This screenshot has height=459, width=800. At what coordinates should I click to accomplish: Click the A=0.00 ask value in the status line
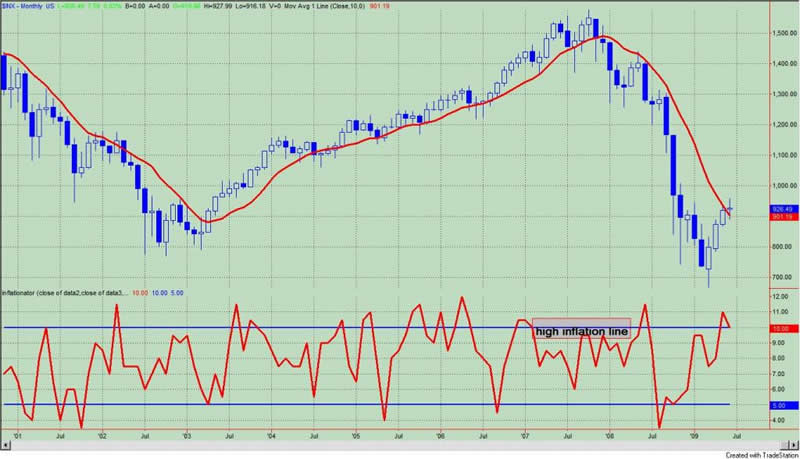click(x=160, y=7)
